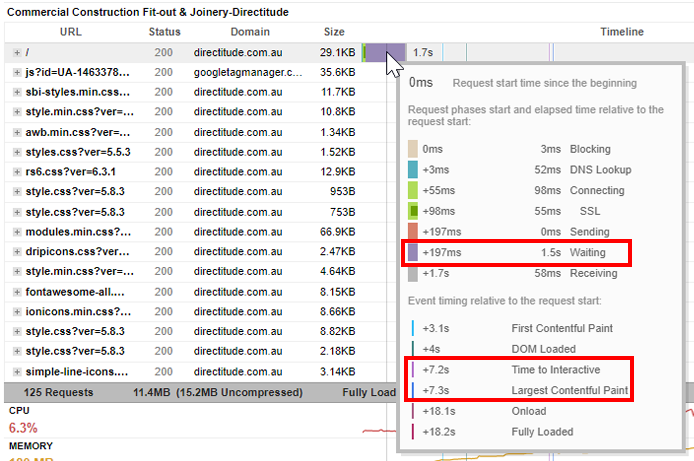Click the Connecting phase color swatch

click(413, 190)
